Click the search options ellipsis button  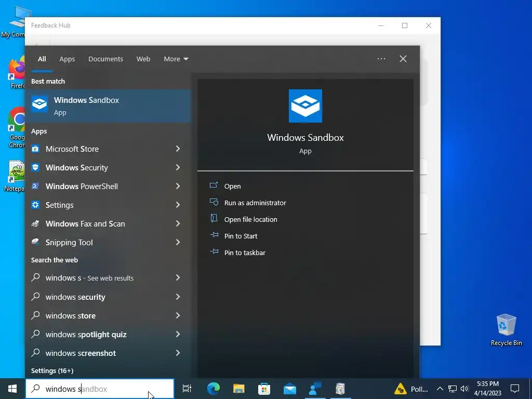[381, 59]
